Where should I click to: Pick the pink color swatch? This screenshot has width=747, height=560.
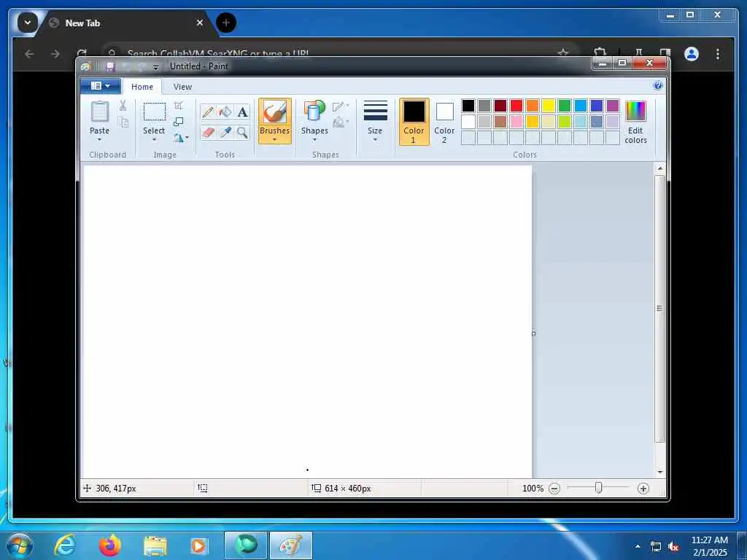tap(516, 122)
